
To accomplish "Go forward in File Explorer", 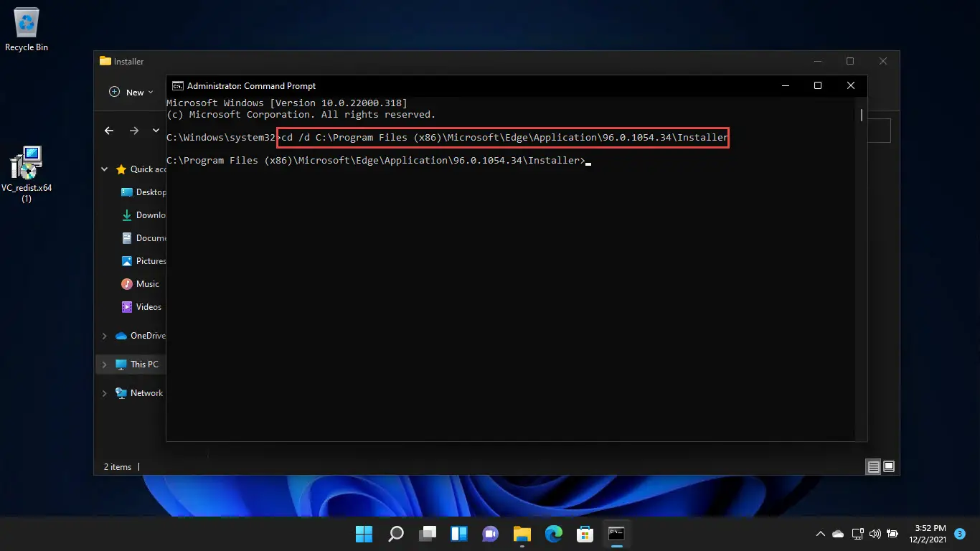I will pos(134,131).
